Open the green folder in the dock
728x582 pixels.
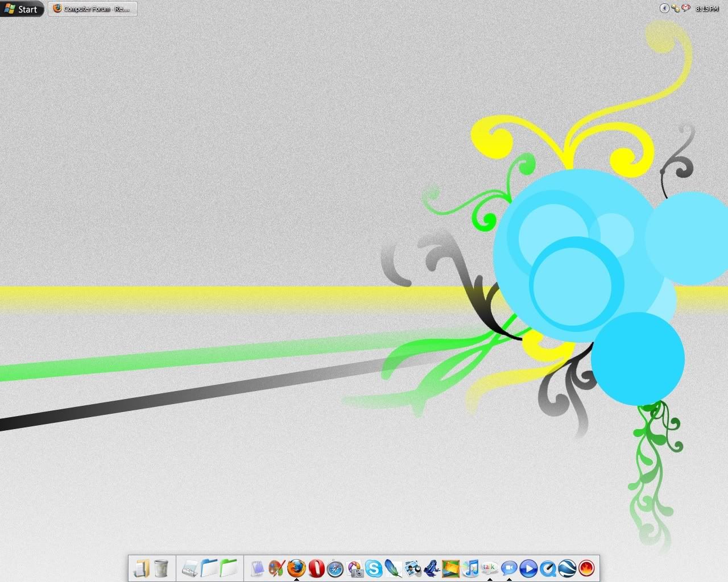coord(229,567)
